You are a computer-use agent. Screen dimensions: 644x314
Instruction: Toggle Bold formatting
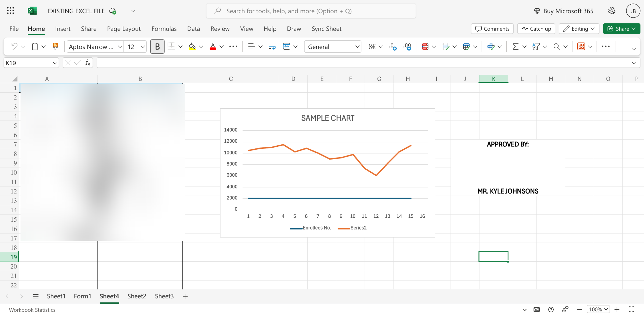pos(157,47)
